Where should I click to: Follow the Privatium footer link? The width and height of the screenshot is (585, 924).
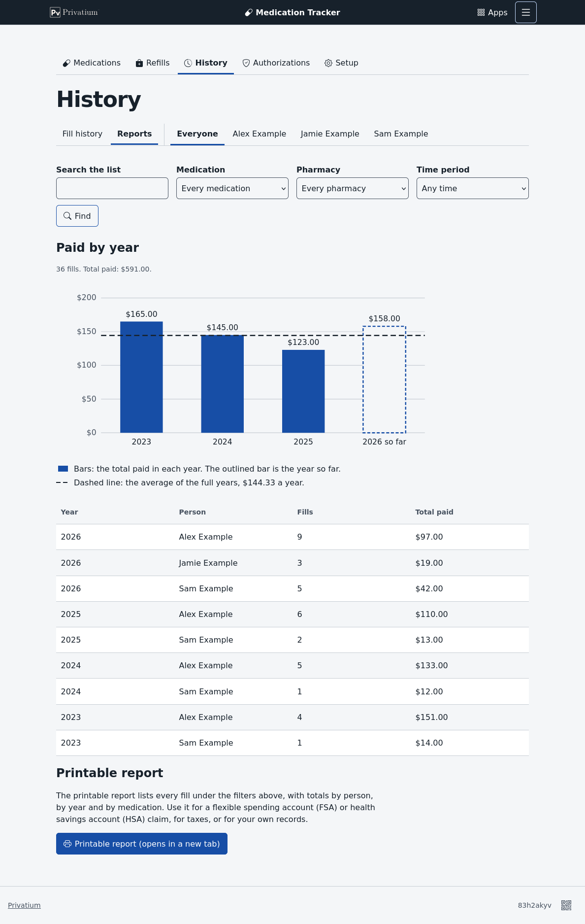[24, 905]
